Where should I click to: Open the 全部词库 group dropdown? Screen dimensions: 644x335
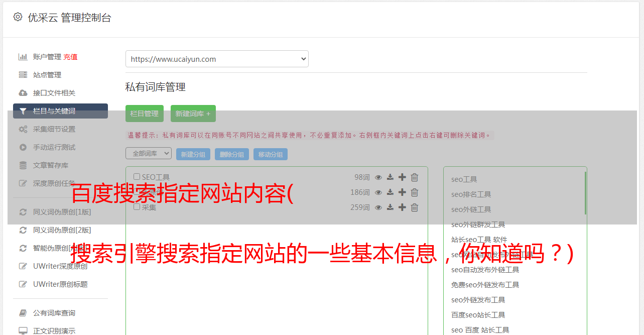149,153
